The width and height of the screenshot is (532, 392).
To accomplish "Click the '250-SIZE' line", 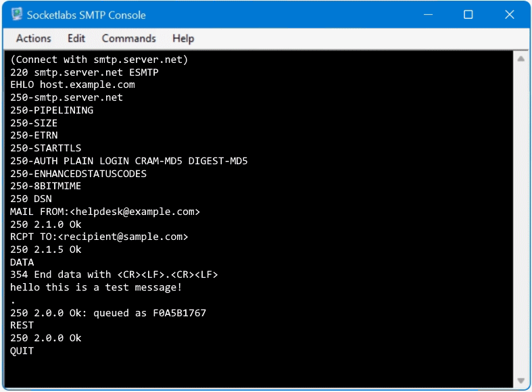I will tap(34, 123).
